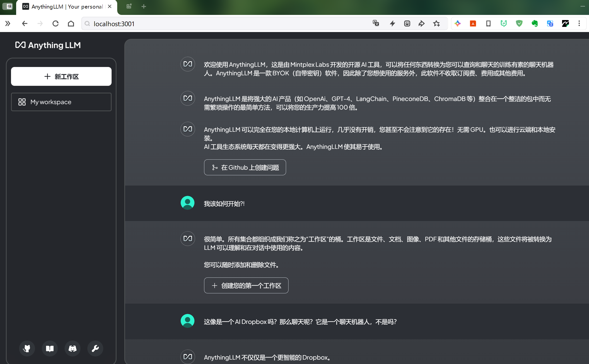Open a new browser tab with plus
Screen dimensions: 589x364
(144, 7)
